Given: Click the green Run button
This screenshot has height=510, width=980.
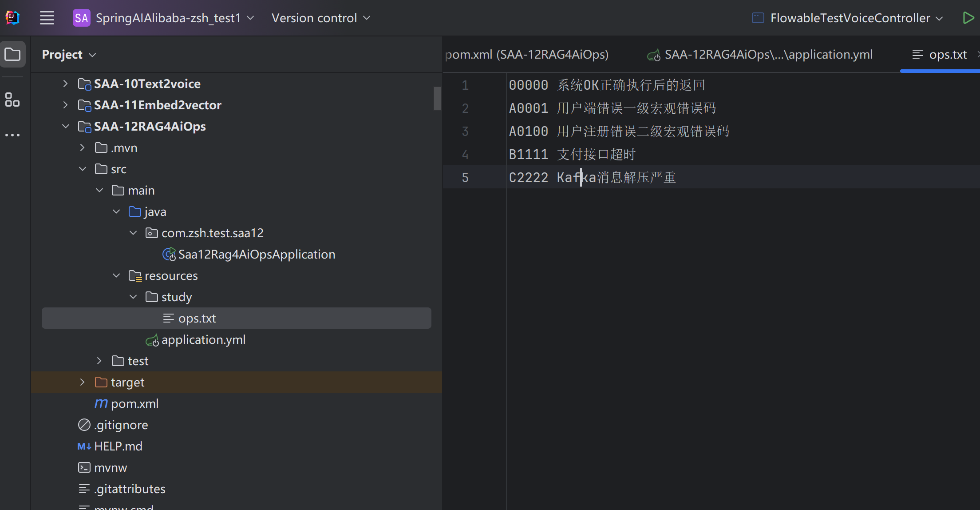Looking at the screenshot, I should tap(968, 18).
